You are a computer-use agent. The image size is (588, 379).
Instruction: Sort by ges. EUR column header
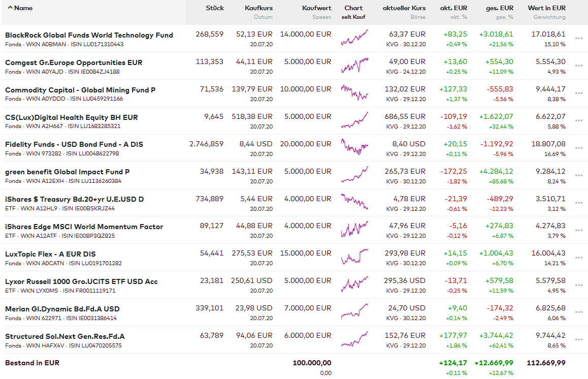tap(500, 8)
